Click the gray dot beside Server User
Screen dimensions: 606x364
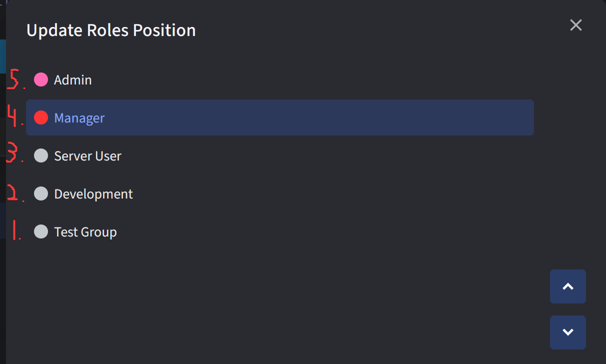(x=41, y=155)
